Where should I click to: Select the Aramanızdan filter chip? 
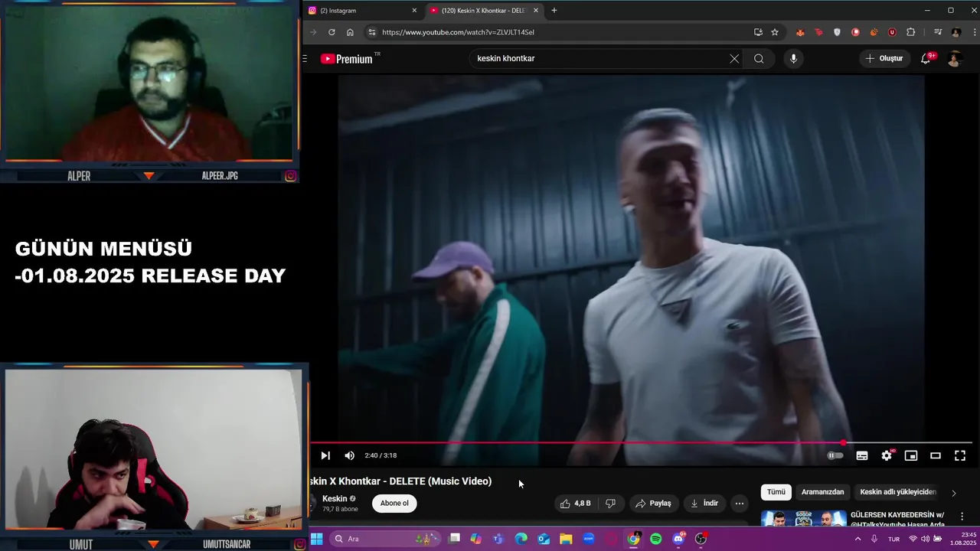pos(822,492)
